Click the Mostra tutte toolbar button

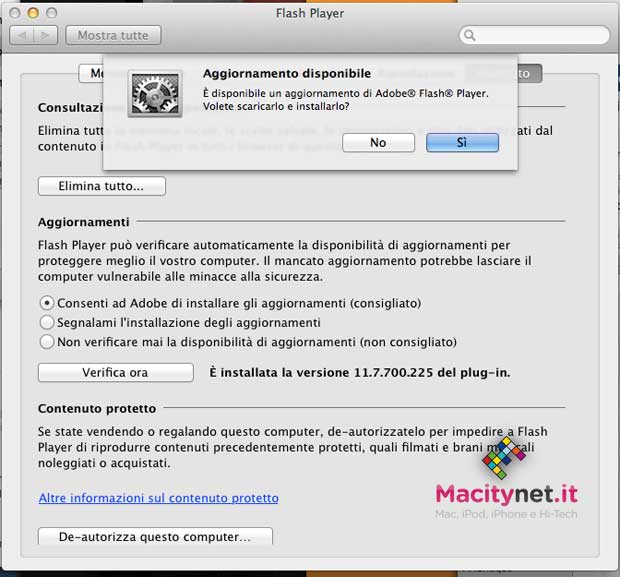[x=113, y=35]
